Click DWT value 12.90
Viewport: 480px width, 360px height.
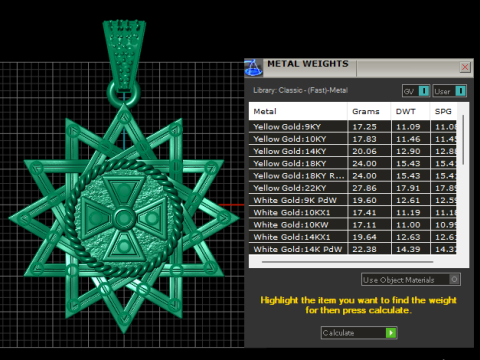point(408,151)
